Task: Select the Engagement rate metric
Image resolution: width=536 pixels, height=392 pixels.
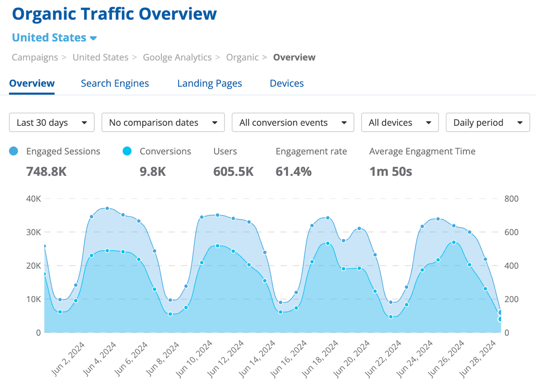Action: pos(311,151)
